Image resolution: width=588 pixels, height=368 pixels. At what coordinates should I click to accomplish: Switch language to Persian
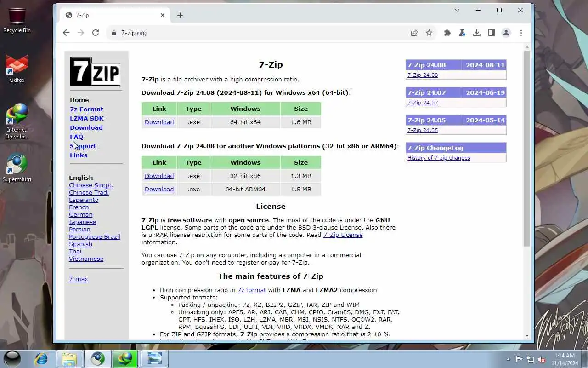tap(79, 229)
